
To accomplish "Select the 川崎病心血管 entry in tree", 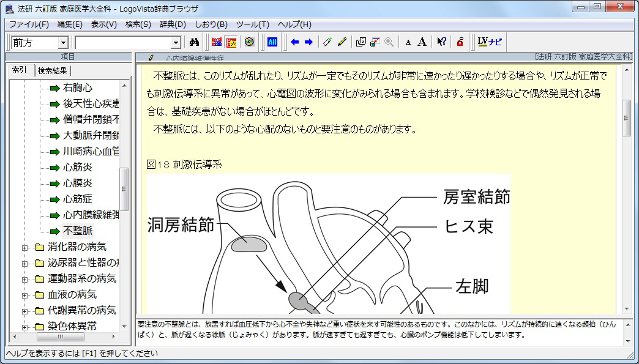I will click(91, 151).
